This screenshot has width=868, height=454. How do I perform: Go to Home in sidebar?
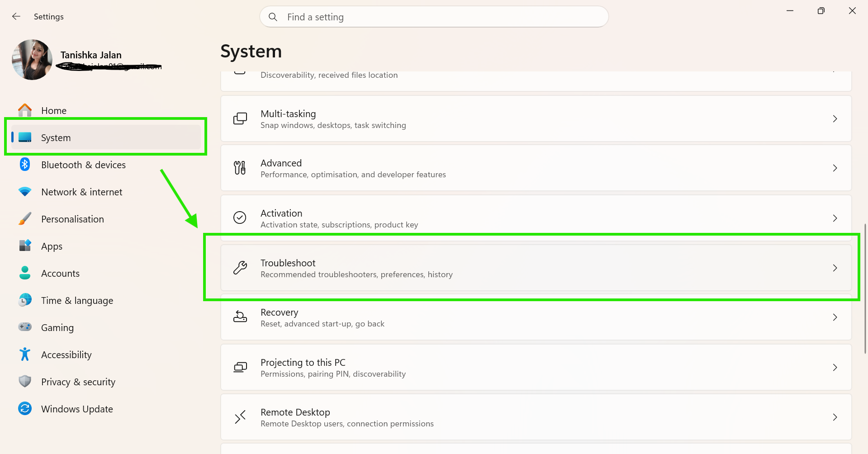[106, 110]
